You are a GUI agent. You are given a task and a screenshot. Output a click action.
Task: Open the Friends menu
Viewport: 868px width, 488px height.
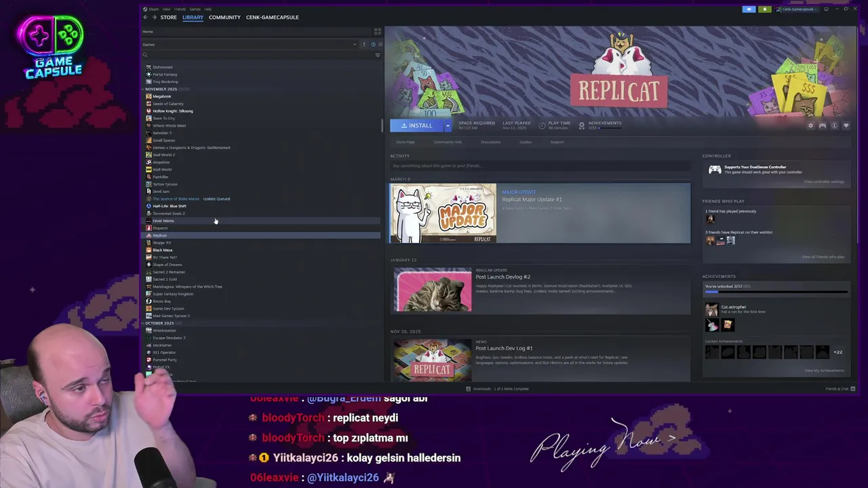tap(180, 9)
